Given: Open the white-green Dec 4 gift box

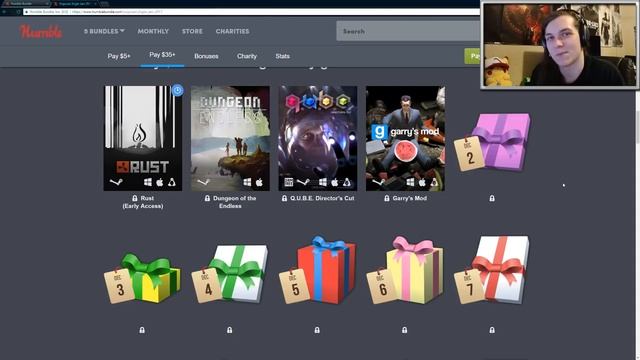Looking at the screenshot, I should 230,274.
